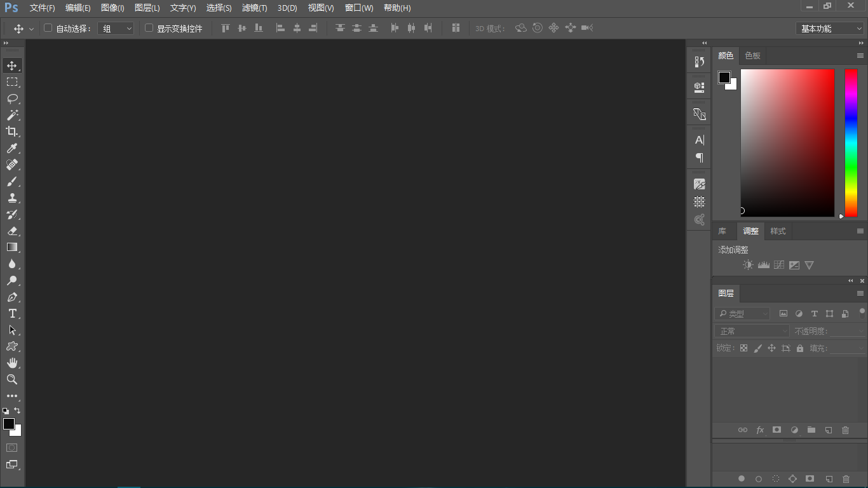Image resolution: width=868 pixels, height=488 pixels.
Task: Select the Pen tool
Action: pos(12,297)
